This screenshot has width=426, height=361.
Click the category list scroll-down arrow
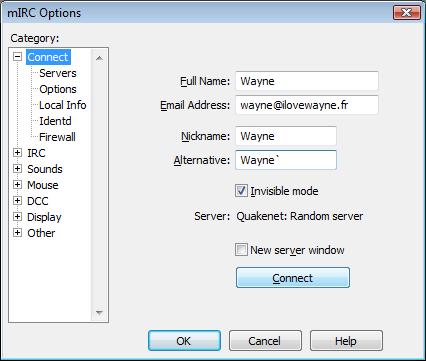point(99,313)
